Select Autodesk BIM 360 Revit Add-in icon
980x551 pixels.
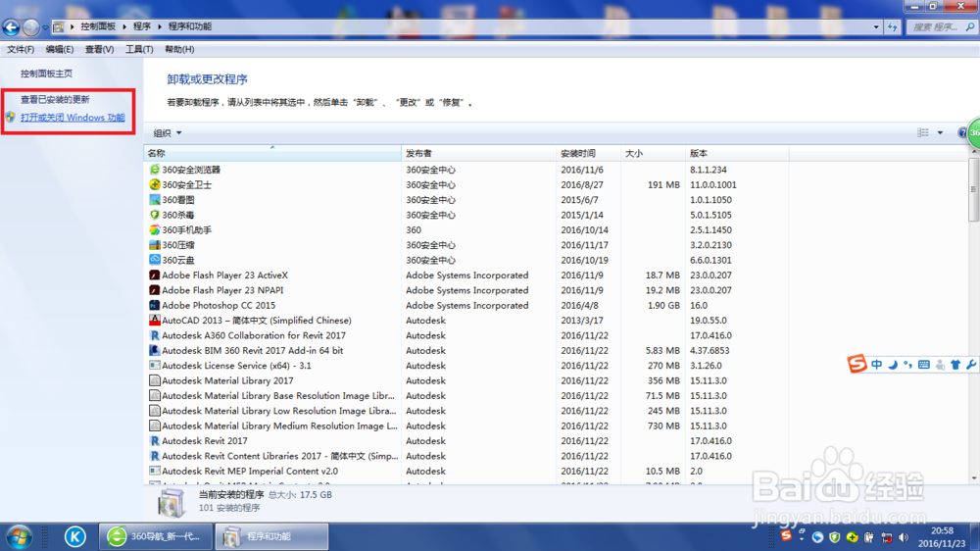pos(155,350)
